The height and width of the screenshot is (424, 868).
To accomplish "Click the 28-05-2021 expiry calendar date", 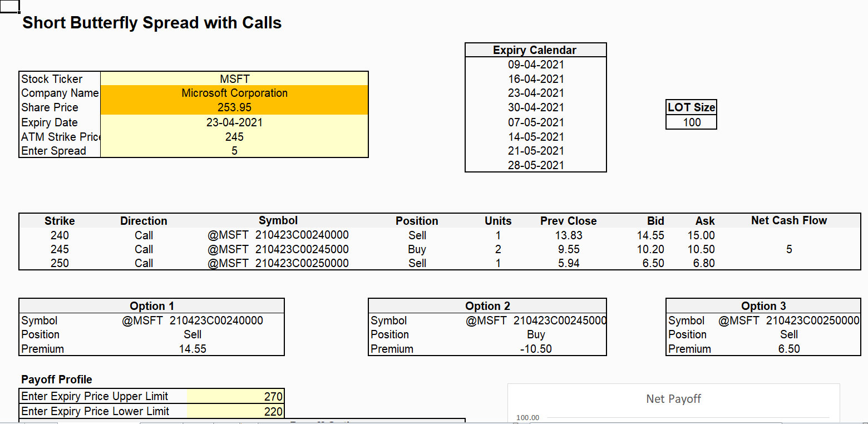I will (536, 165).
